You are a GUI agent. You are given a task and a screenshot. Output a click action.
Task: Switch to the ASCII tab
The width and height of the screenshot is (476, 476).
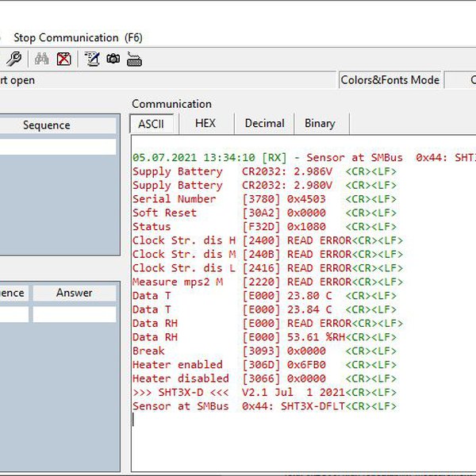pos(152,123)
